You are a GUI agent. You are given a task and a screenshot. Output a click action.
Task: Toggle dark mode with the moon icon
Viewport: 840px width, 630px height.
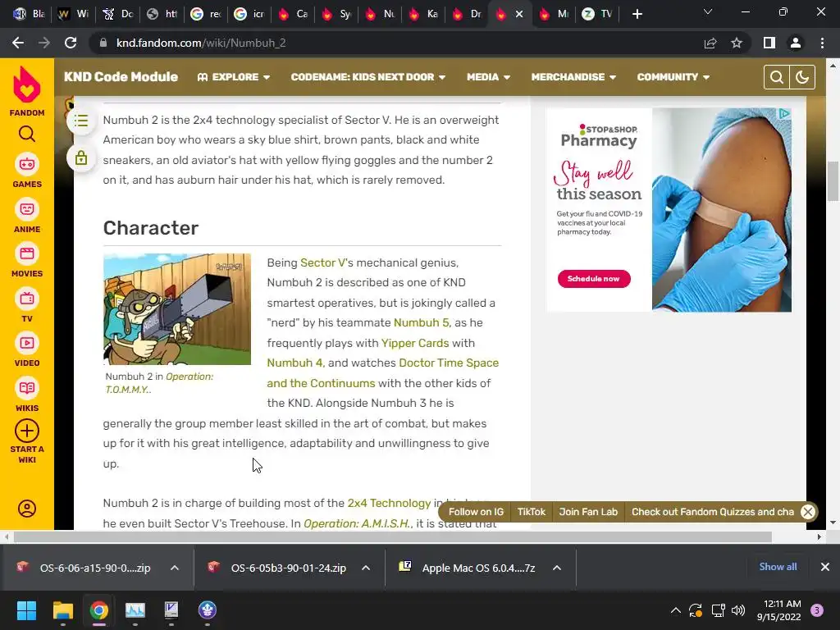802,77
